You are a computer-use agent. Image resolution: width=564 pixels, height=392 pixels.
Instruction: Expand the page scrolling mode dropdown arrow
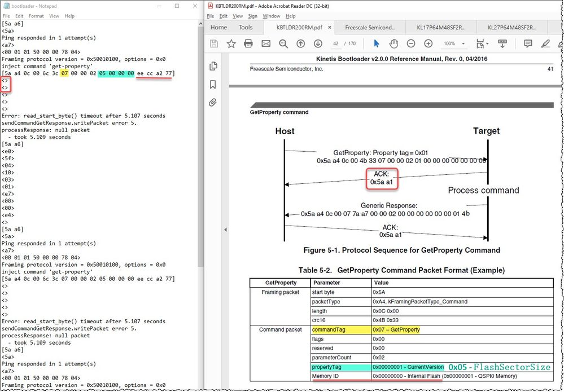point(487,43)
